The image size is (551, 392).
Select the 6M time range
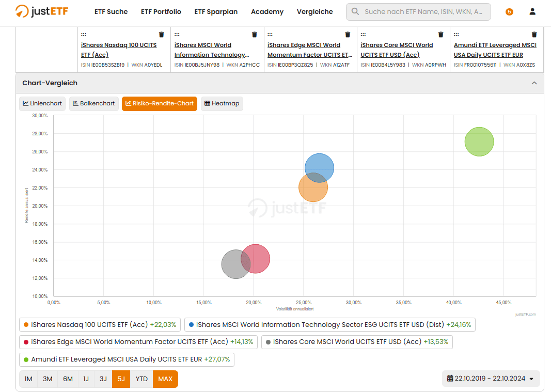[68, 379]
